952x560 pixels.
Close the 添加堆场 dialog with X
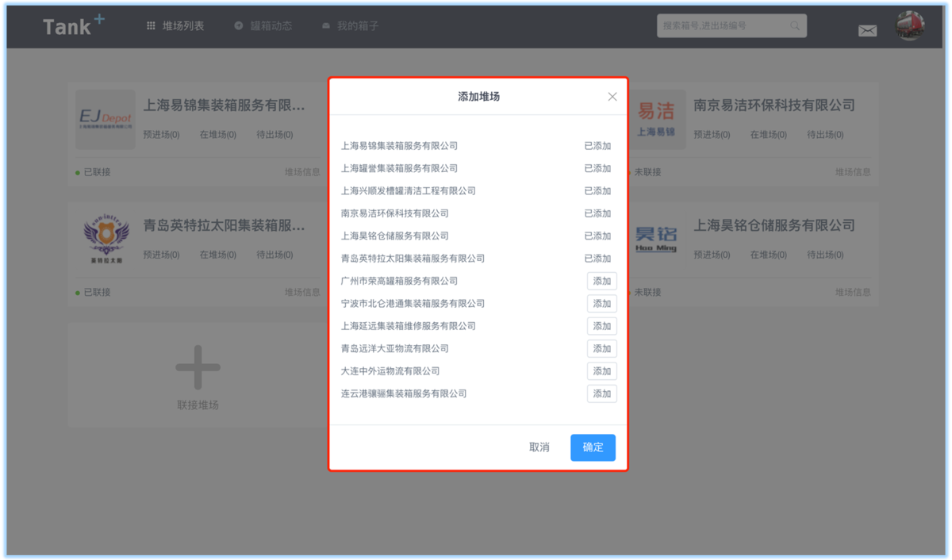point(612,97)
